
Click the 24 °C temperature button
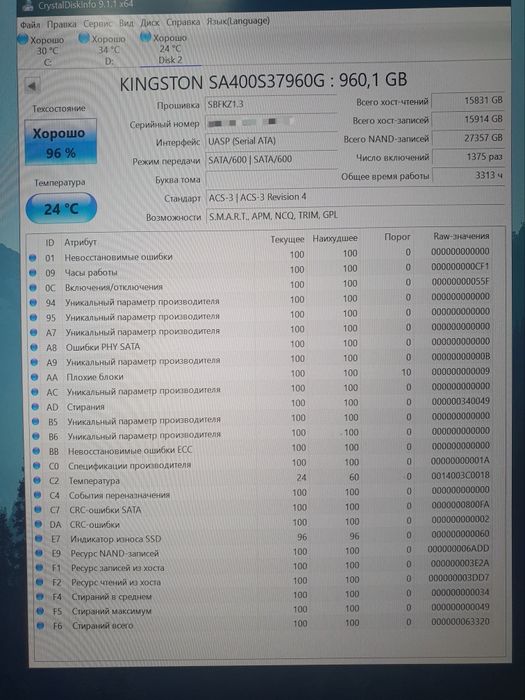point(61,208)
